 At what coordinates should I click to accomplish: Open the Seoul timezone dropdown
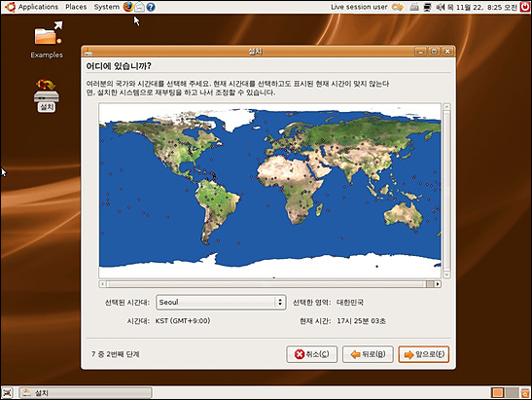click(x=221, y=303)
